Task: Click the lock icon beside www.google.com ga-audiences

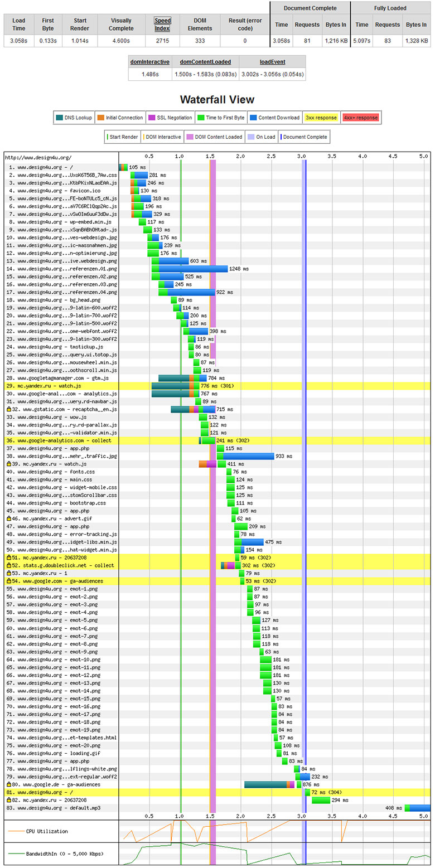Action: coord(9,581)
